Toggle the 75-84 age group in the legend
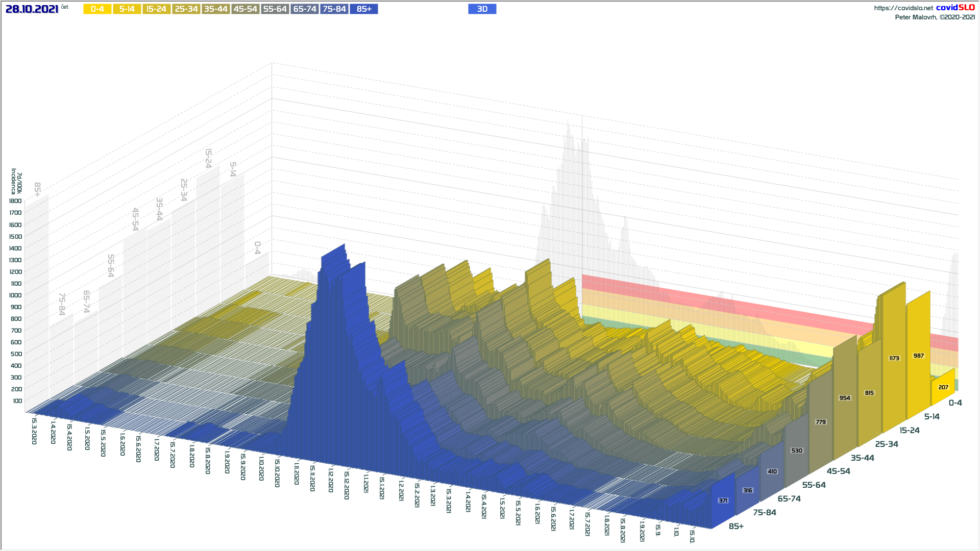This screenshot has height=551, width=980. click(x=334, y=9)
